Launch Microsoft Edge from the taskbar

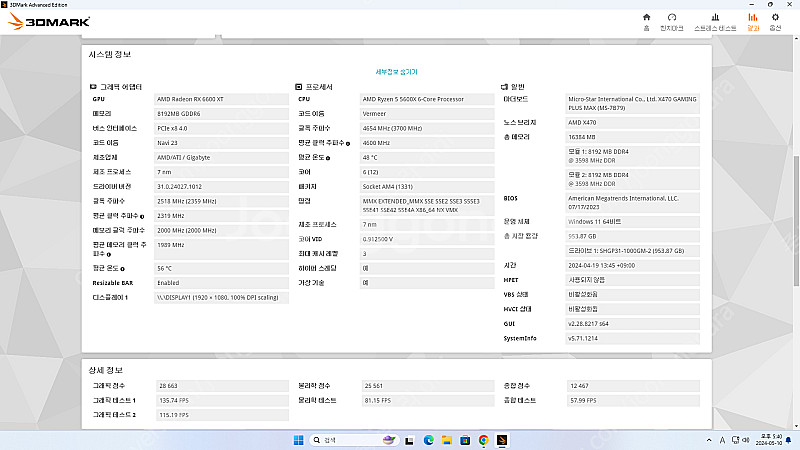(x=428, y=440)
